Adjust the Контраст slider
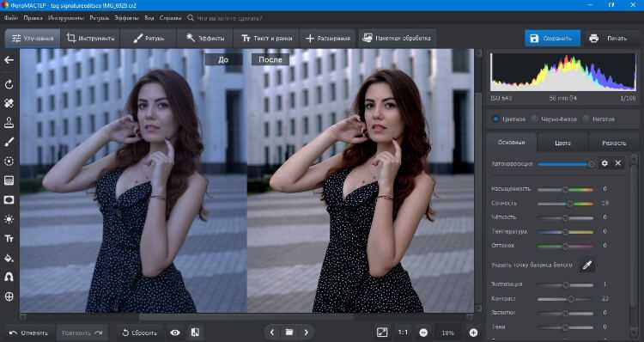Image resolution: width=644 pixels, height=342 pixels. click(x=566, y=299)
